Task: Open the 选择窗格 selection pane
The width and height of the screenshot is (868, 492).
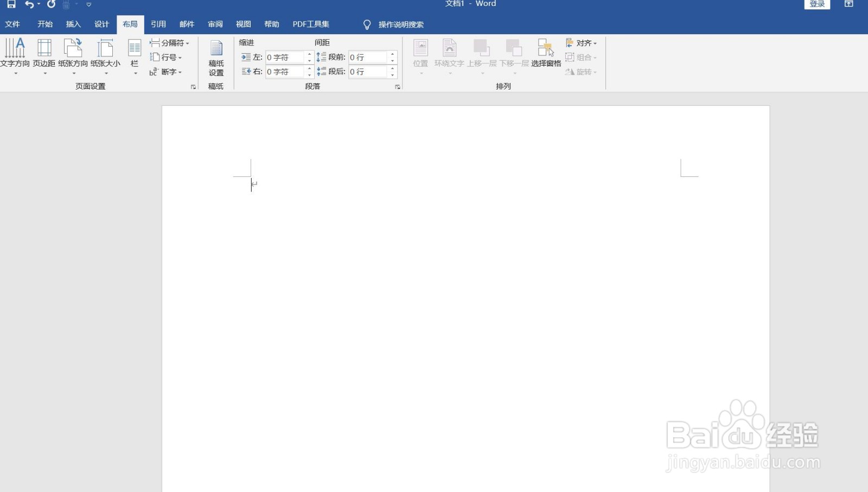Action: (x=546, y=54)
